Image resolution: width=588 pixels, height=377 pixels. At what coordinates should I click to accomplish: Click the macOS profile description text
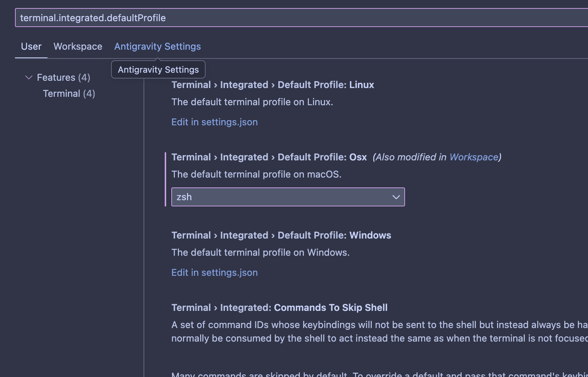click(256, 174)
